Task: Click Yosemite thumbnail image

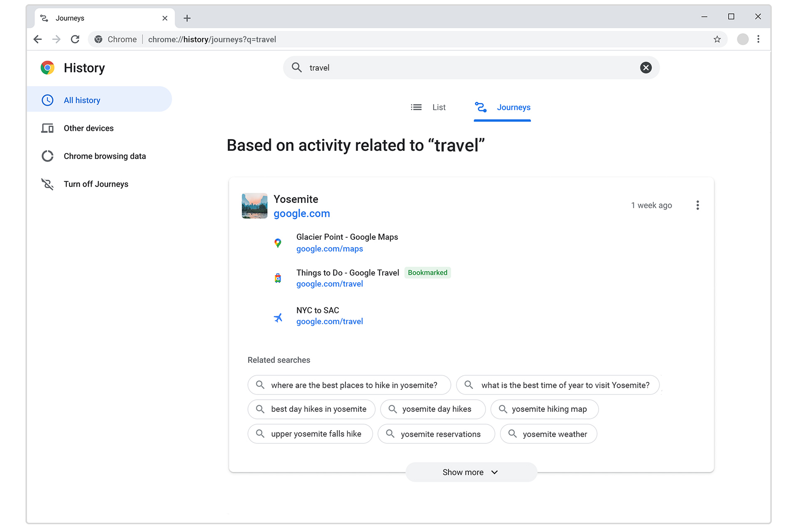Action: click(x=255, y=205)
